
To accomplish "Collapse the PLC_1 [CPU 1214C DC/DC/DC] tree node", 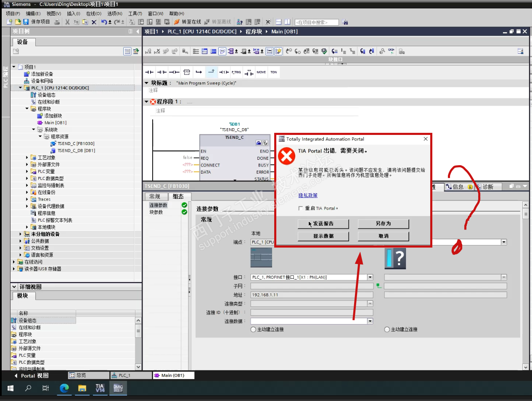I will 20,88.
